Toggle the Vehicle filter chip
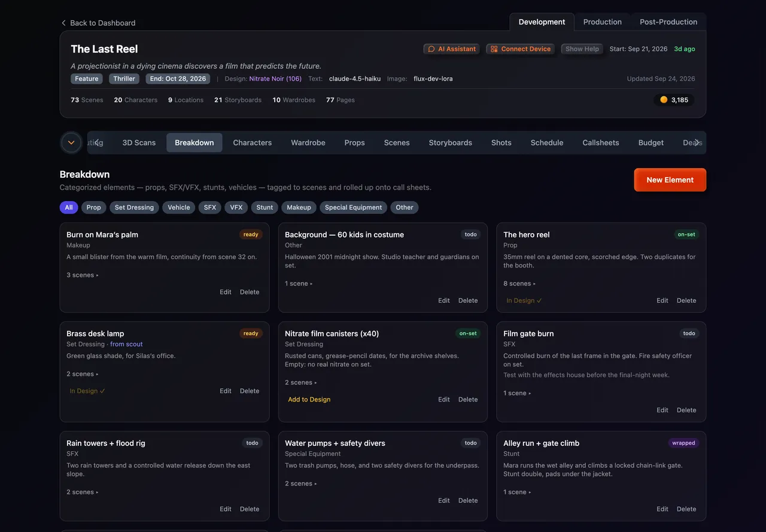Screen dimensions: 766x532 [179, 208]
